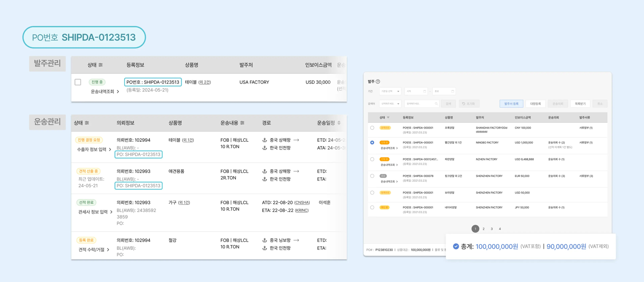Tick the checkbox on the USA FACTORY row
The image size is (644, 282).
click(78, 82)
